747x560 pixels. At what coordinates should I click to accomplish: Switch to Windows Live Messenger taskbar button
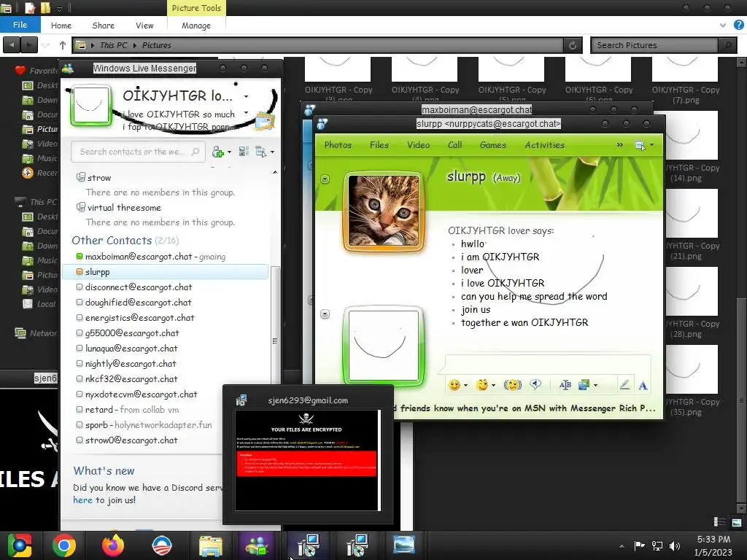256,545
